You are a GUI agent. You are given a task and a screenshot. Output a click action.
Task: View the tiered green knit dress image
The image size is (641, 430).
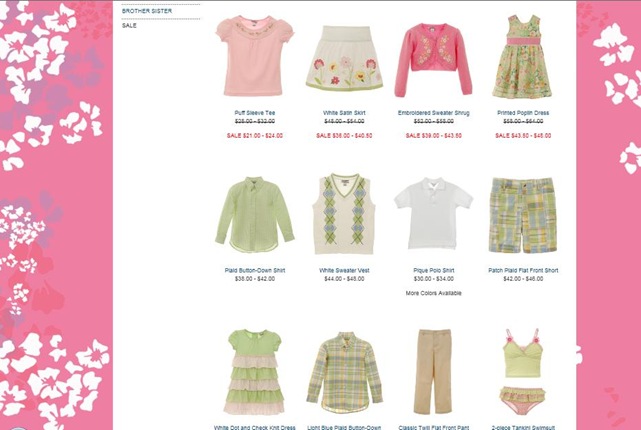(x=255, y=372)
